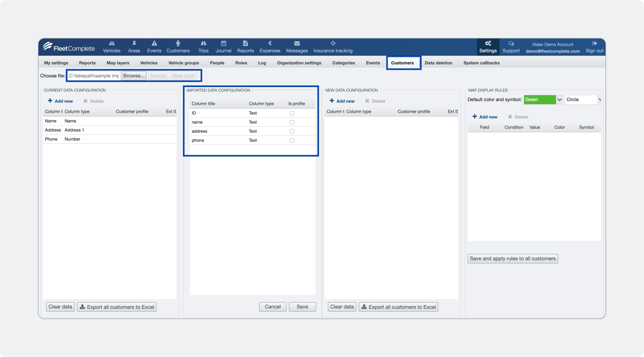Click Save and apply rules to all customers
644x357 pixels.
(513, 258)
